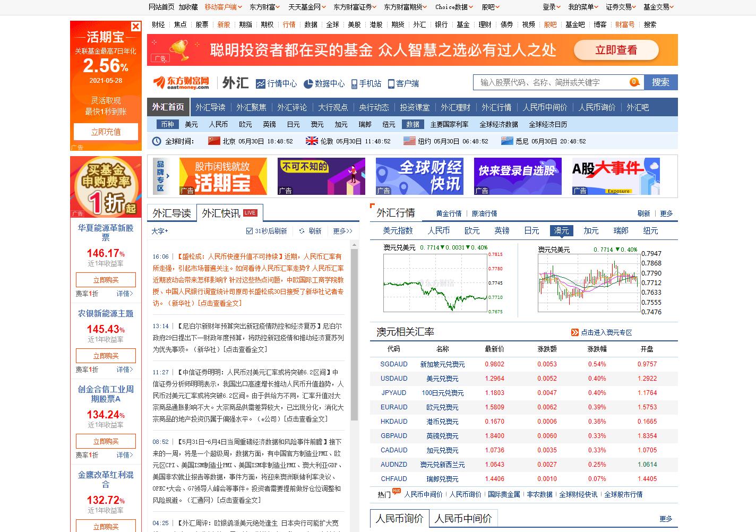
Task: Click the clock icon beside 全球时间
Action: 157,141
